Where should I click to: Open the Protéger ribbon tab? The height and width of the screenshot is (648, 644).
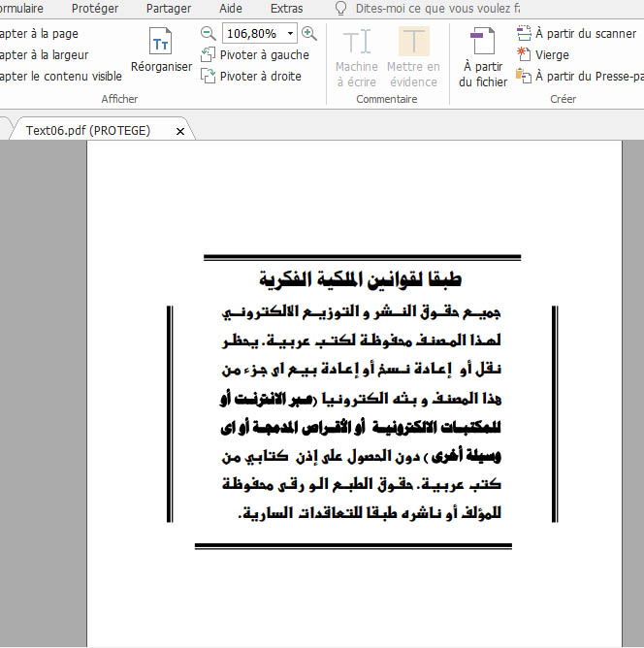(95, 9)
